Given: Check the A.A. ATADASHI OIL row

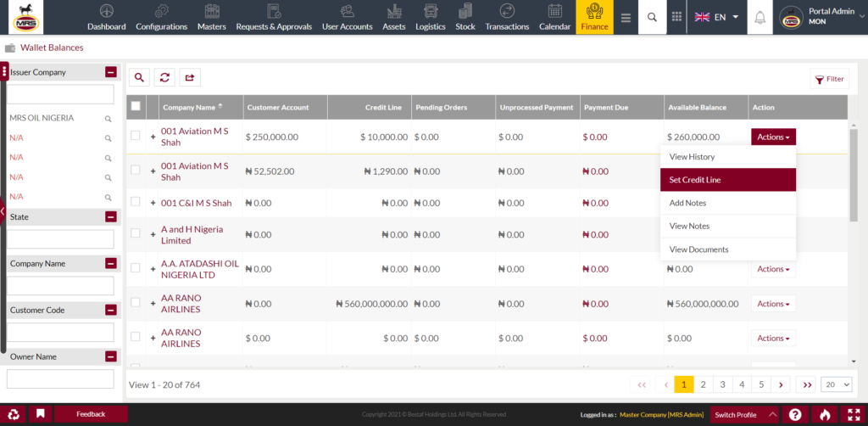Looking at the screenshot, I should (136, 267).
